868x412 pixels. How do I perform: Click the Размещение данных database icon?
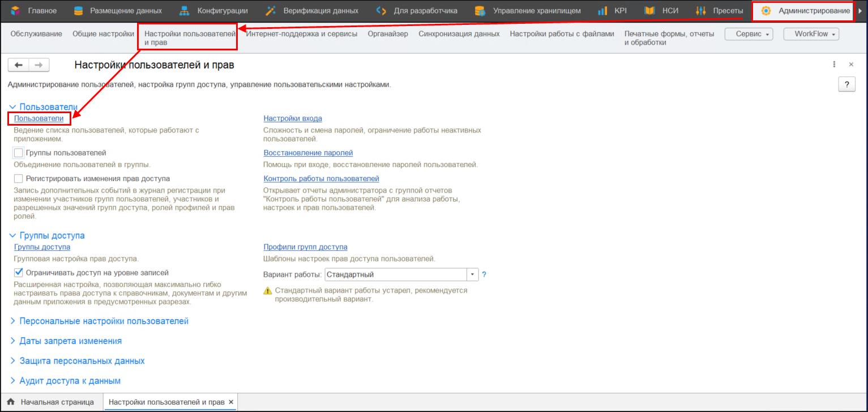pos(79,11)
